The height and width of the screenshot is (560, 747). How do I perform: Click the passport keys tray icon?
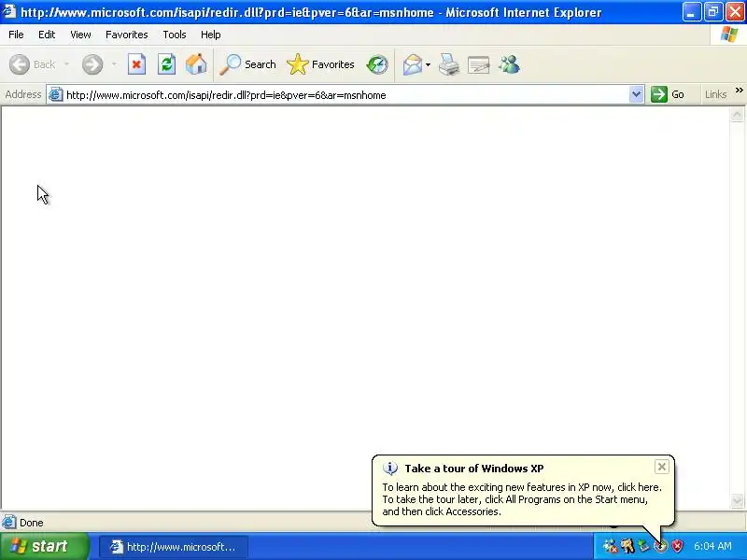[x=627, y=546]
